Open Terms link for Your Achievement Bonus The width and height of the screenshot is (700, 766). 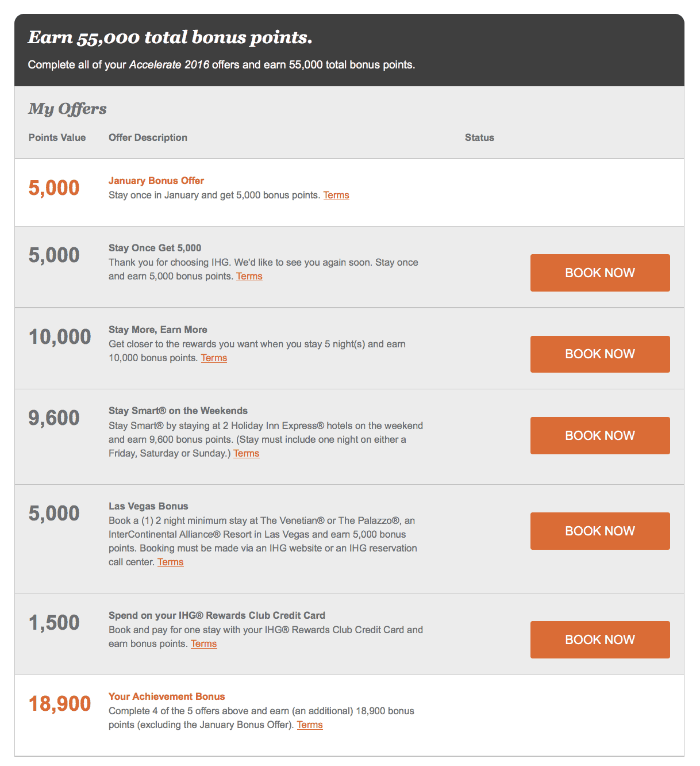(x=310, y=725)
